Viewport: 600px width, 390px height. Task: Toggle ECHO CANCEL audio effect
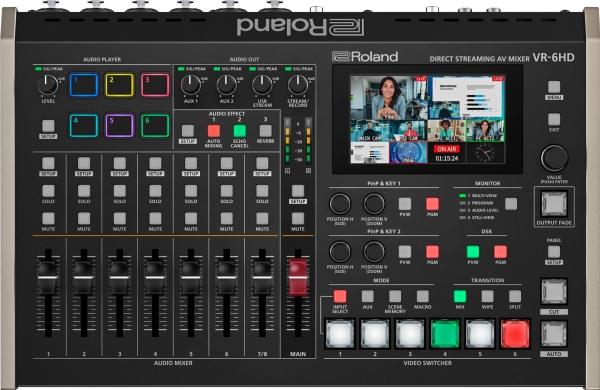pyautogui.click(x=240, y=131)
